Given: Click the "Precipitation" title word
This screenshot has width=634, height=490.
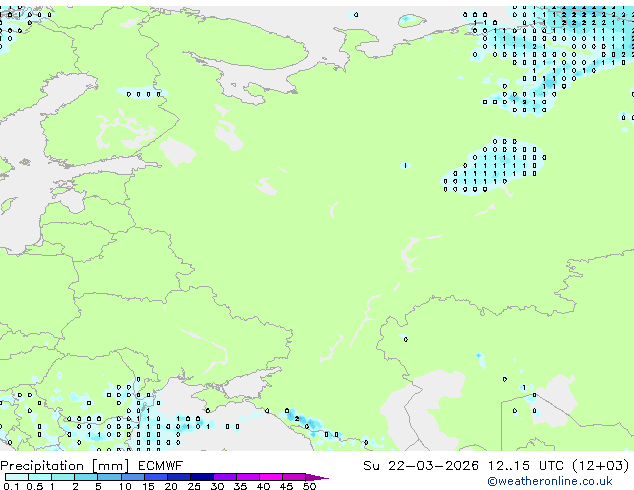Looking at the screenshot, I should coord(42,466).
